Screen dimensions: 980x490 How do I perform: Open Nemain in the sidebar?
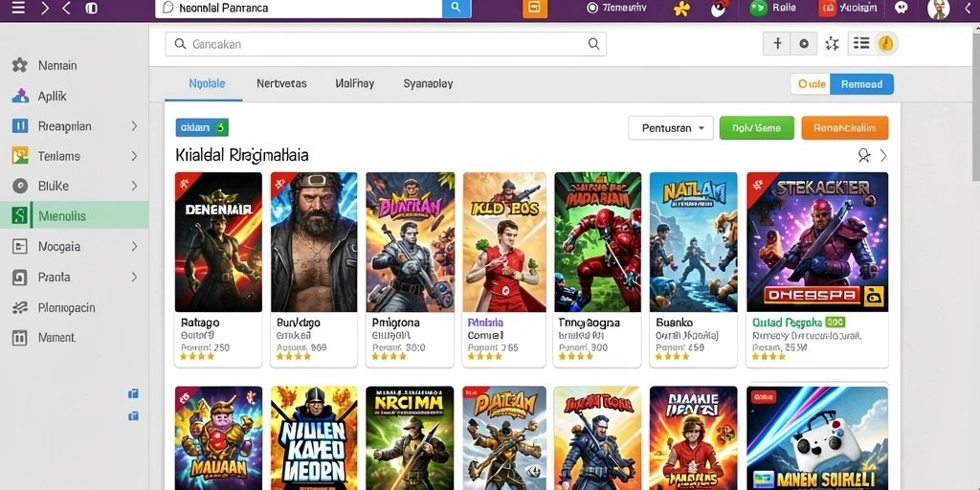click(x=57, y=66)
